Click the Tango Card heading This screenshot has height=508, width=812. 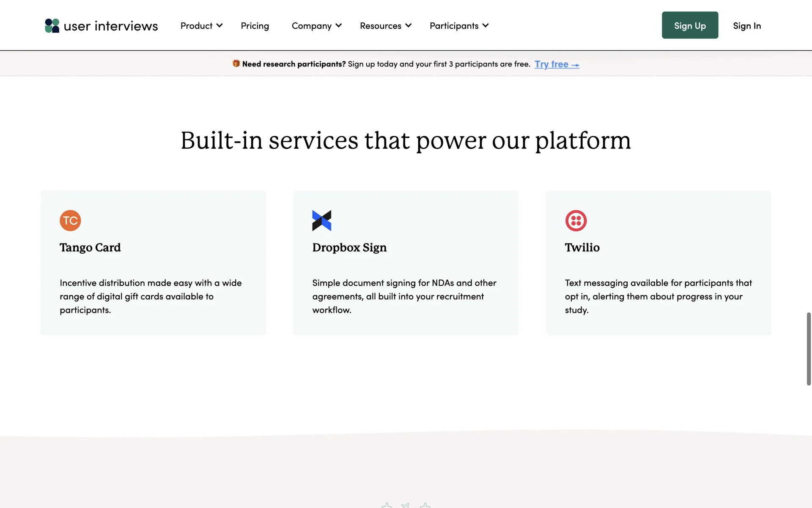[90, 248]
